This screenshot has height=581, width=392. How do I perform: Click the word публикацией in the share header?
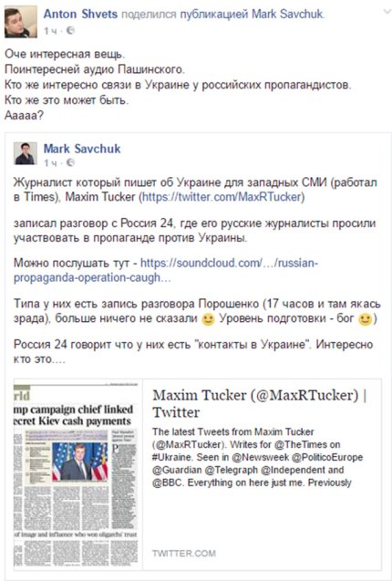[214, 14]
